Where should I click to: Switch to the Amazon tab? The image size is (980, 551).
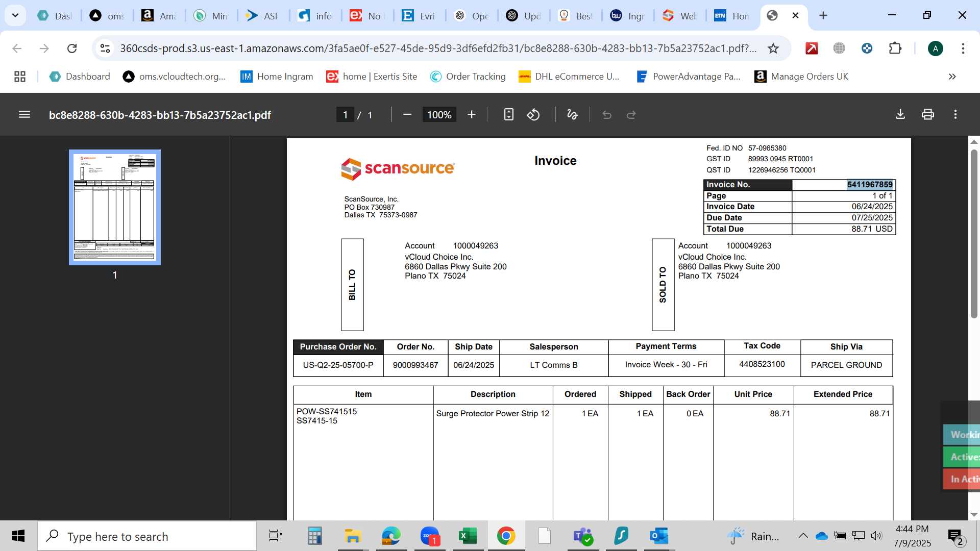pos(159,16)
